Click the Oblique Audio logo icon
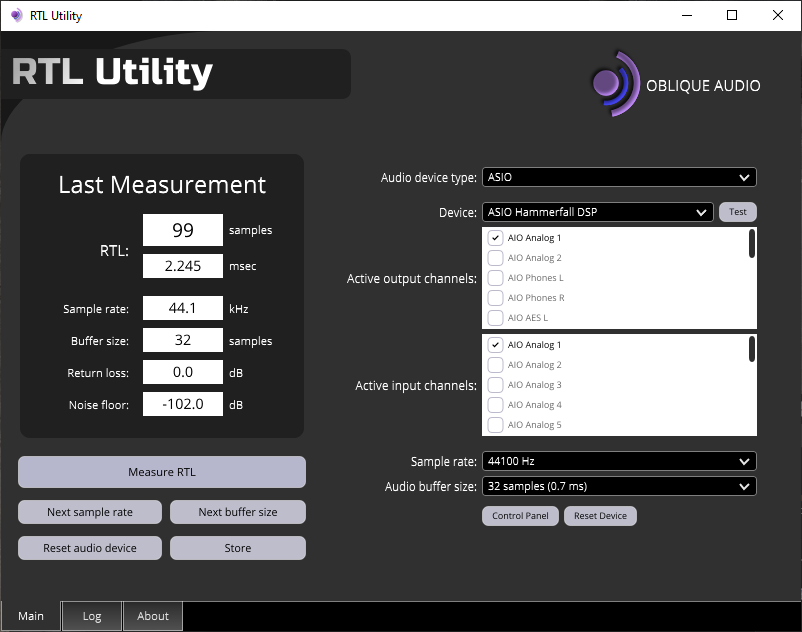The height and width of the screenshot is (632, 802). pyautogui.click(x=616, y=84)
